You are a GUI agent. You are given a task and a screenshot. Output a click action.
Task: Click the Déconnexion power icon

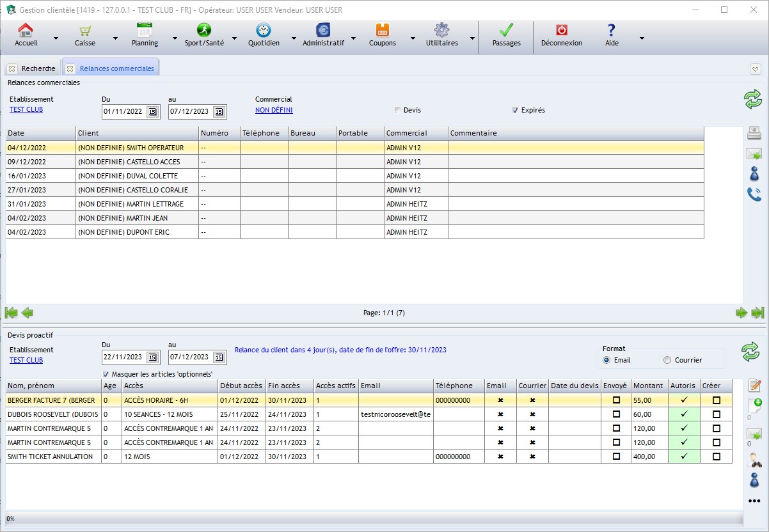(561, 31)
